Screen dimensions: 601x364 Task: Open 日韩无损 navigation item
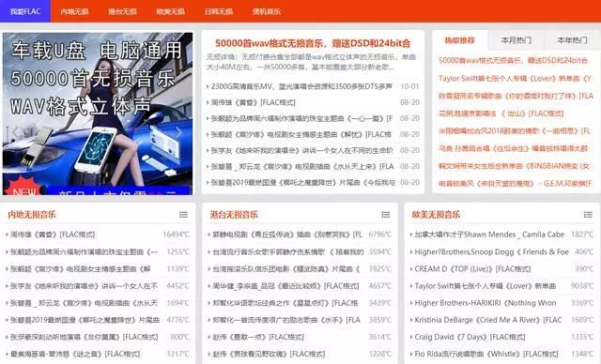tap(219, 11)
